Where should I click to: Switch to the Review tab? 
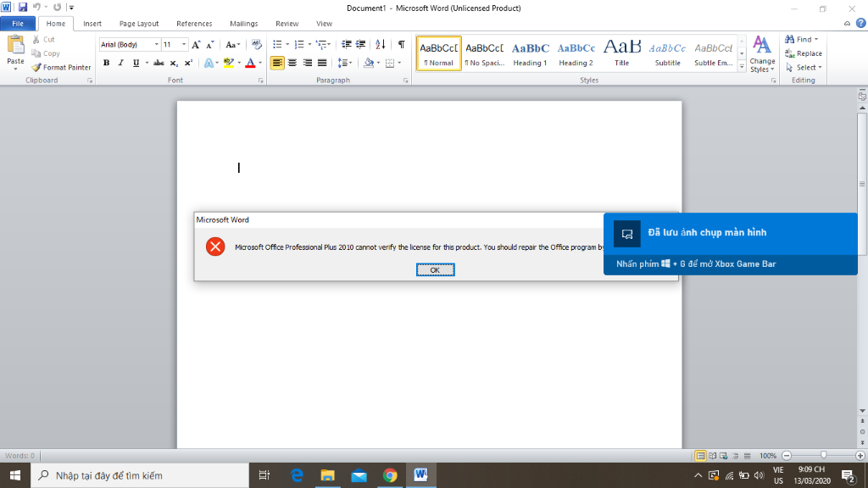(x=287, y=24)
